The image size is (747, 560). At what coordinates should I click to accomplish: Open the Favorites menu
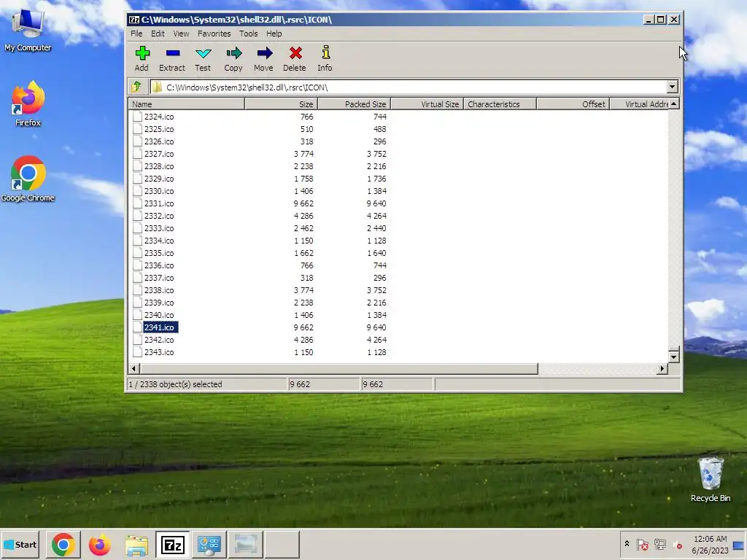pyautogui.click(x=214, y=34)
